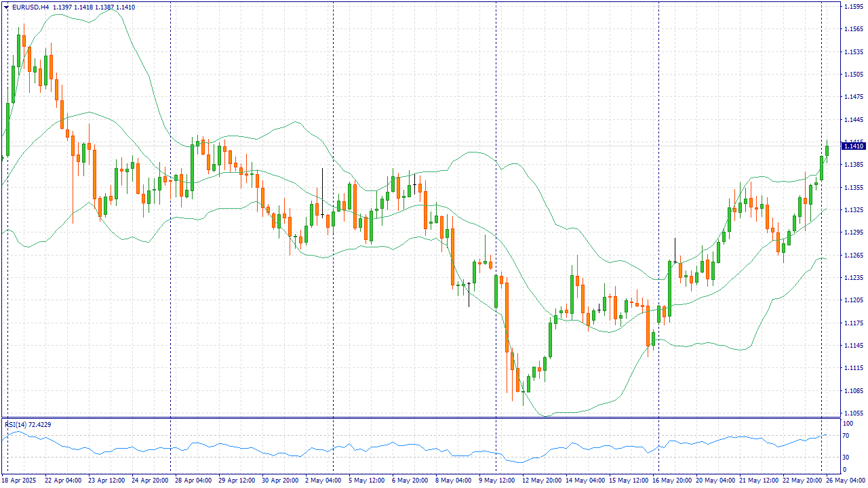Select the 1.1535 price scale label
868x488 pixels.
tap(853, 52)
